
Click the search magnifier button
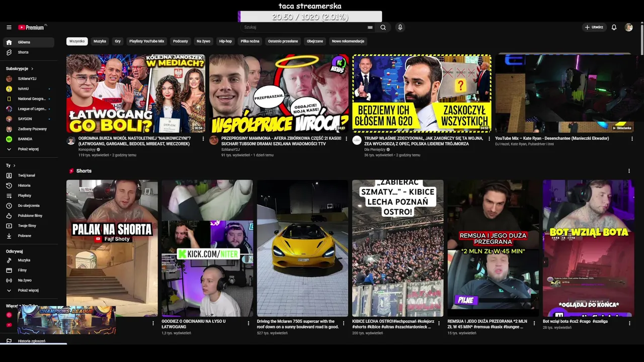(383, 27)
